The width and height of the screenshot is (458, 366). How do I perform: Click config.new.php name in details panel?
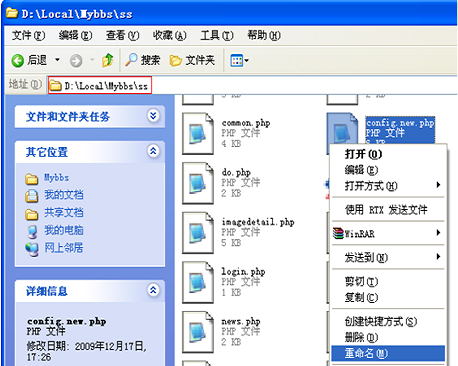(67, 321)
